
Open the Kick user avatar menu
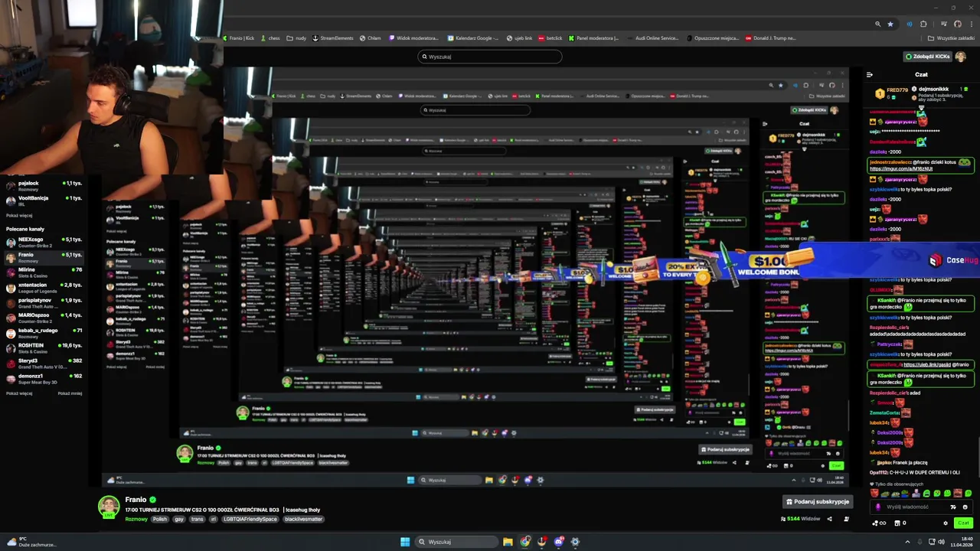coord(961,57)
